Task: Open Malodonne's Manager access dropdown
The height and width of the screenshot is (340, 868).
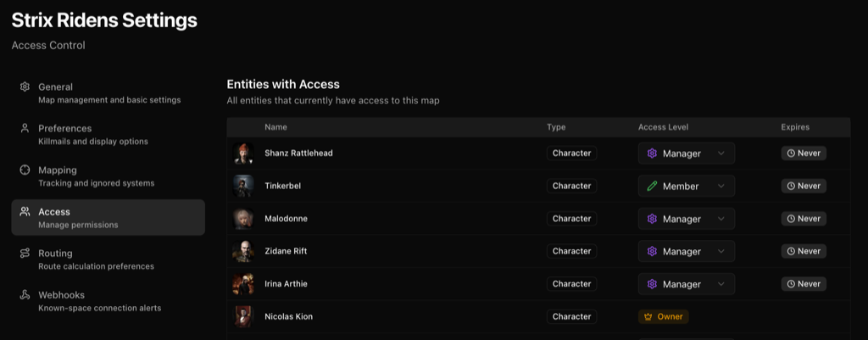Action: [687, 219]
